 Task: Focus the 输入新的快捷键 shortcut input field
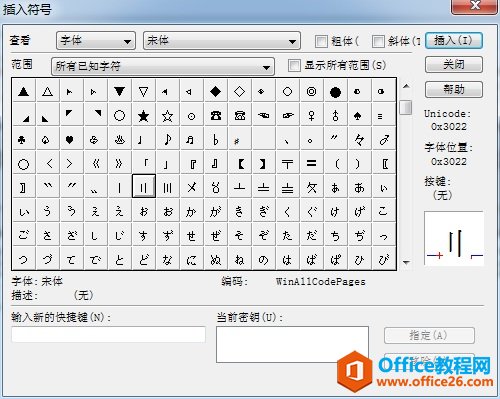(x=108, y=334)
